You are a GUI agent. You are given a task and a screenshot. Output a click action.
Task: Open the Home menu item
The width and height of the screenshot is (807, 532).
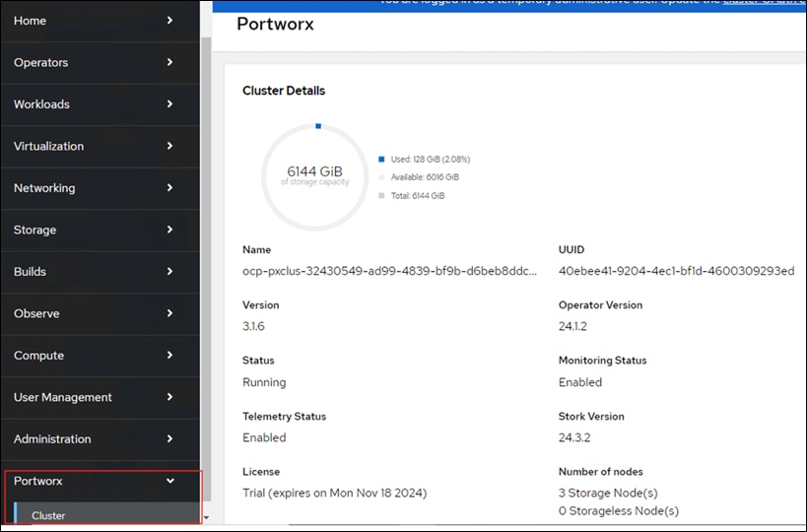click(100, 21)
